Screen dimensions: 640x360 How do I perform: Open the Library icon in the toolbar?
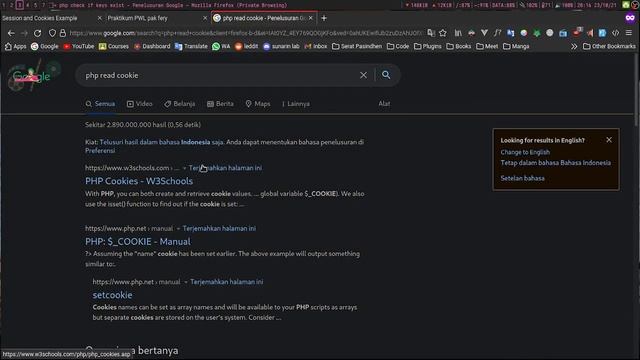(458, 33)
